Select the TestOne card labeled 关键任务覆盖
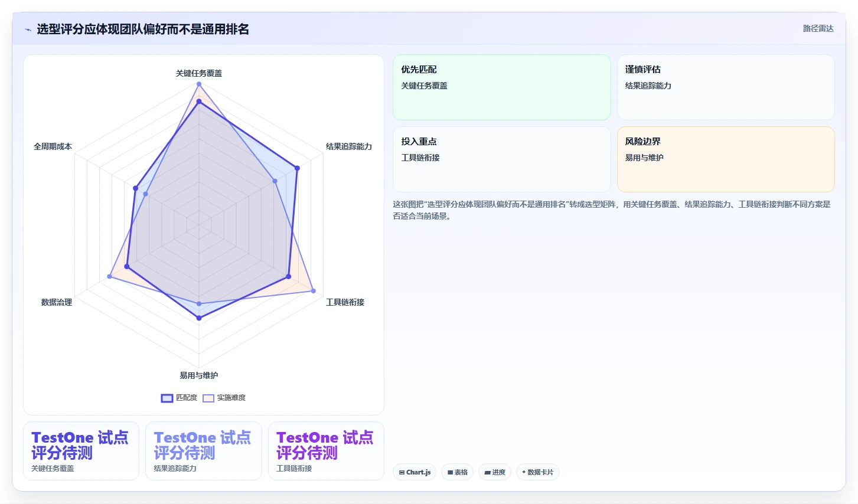The height and width of the screenshot is (504, 858). point(81,451)
